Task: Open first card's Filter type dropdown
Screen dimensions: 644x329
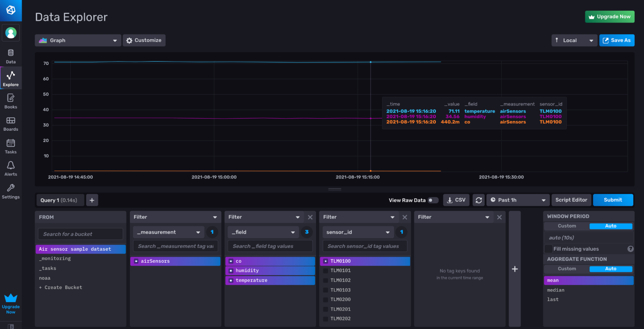Action: click(175, 217)
